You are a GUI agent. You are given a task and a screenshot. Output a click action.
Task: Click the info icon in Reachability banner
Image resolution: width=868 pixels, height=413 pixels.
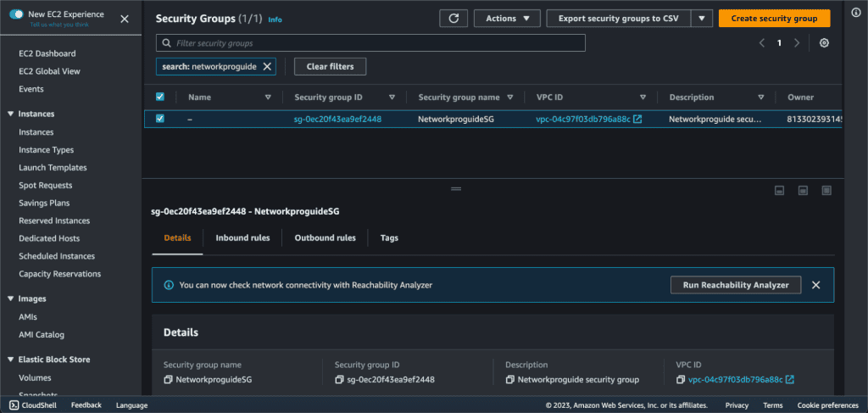[169, 285]
